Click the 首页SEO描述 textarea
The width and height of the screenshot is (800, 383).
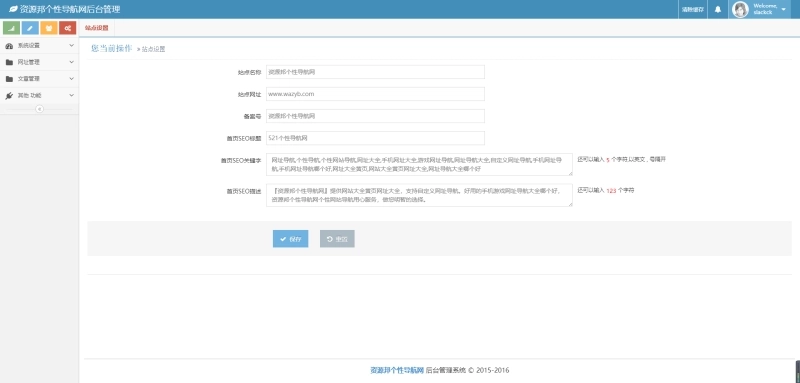[x=419, y=195]
